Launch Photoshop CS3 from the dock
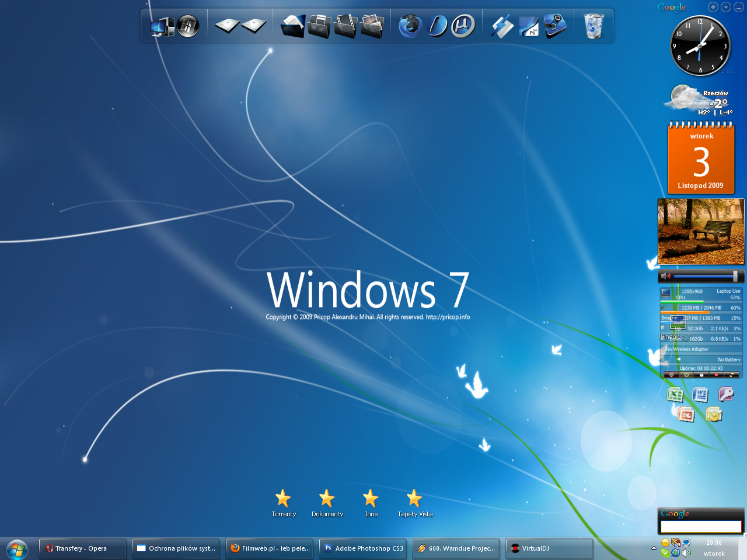This screenshot has width=747, height=560. [529, 26]
